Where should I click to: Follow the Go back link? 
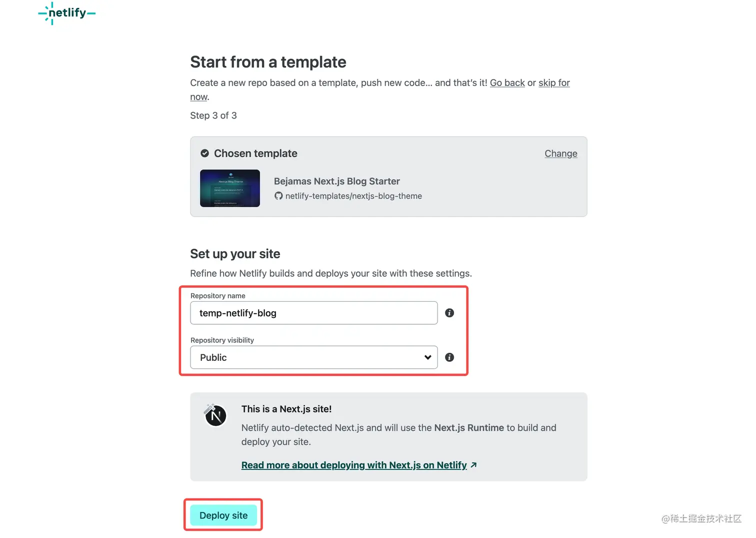click(507, 83)
